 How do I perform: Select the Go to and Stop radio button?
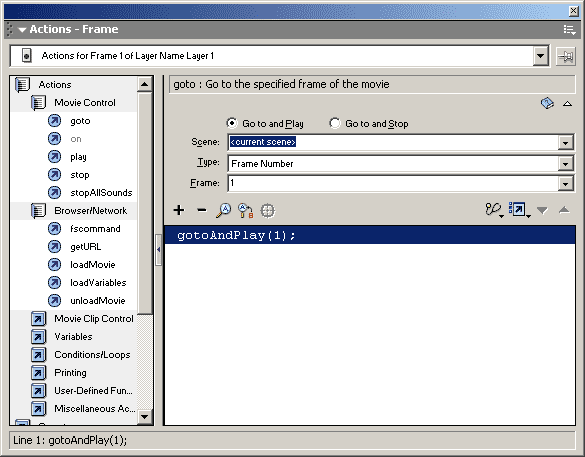click(x=335, y=123)
